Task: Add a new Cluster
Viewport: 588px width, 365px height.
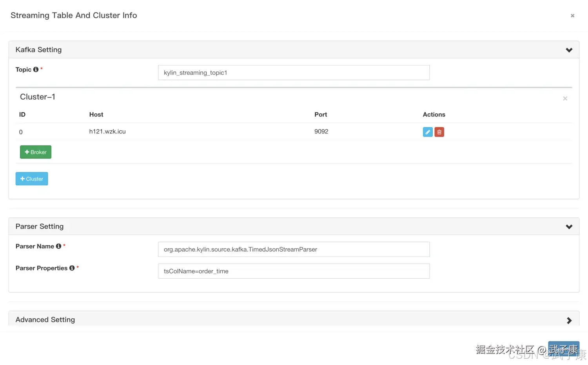Action: [32, 179]
